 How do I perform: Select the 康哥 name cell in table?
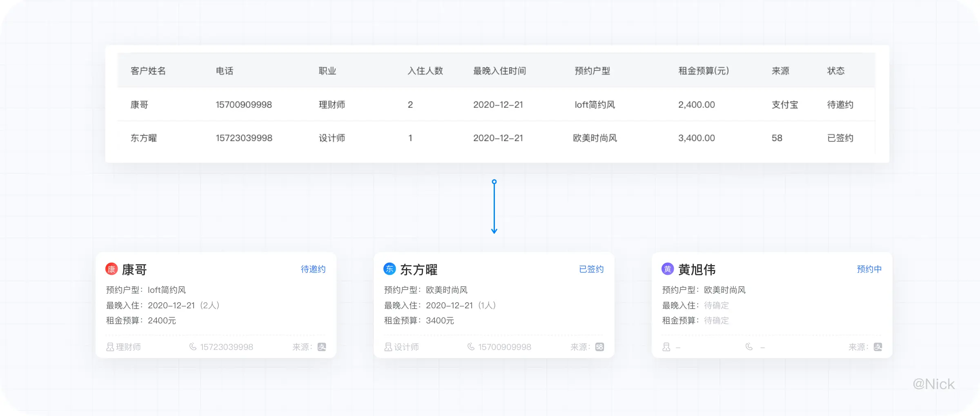pos(139,105)
